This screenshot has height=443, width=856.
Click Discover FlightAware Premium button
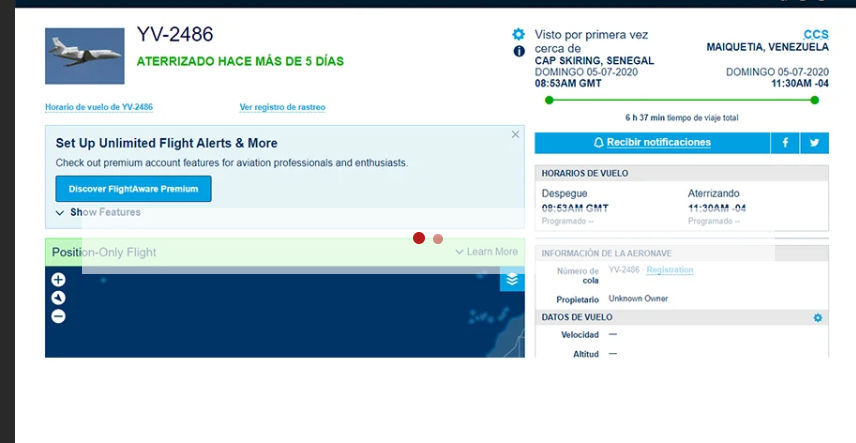click(133, 188)
